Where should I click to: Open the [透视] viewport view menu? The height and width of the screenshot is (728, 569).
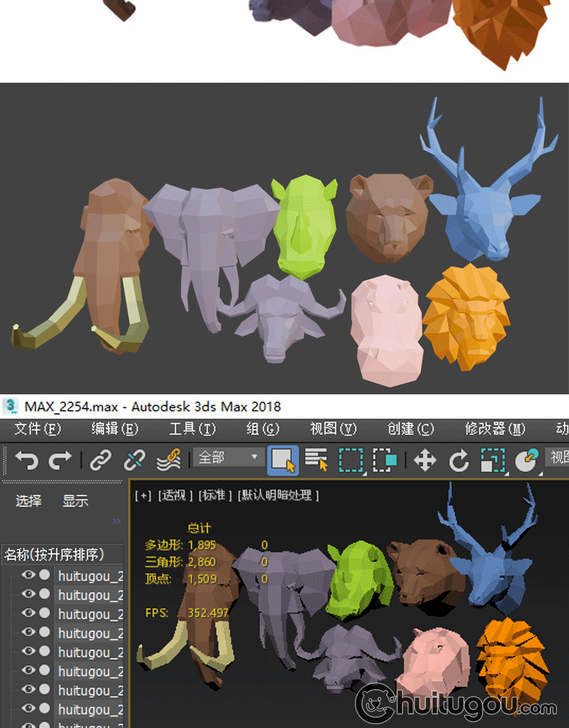click(x=174, y=495)
